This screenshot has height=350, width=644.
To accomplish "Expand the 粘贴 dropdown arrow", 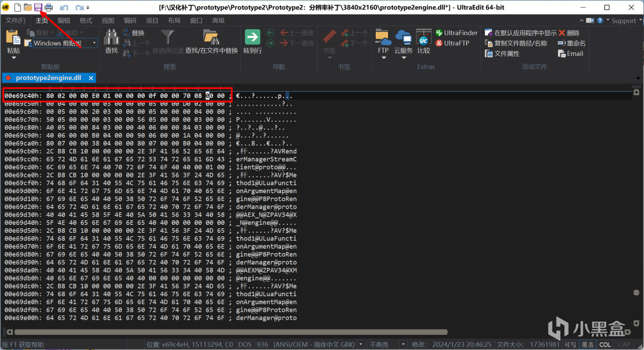I will click(14, 58).
